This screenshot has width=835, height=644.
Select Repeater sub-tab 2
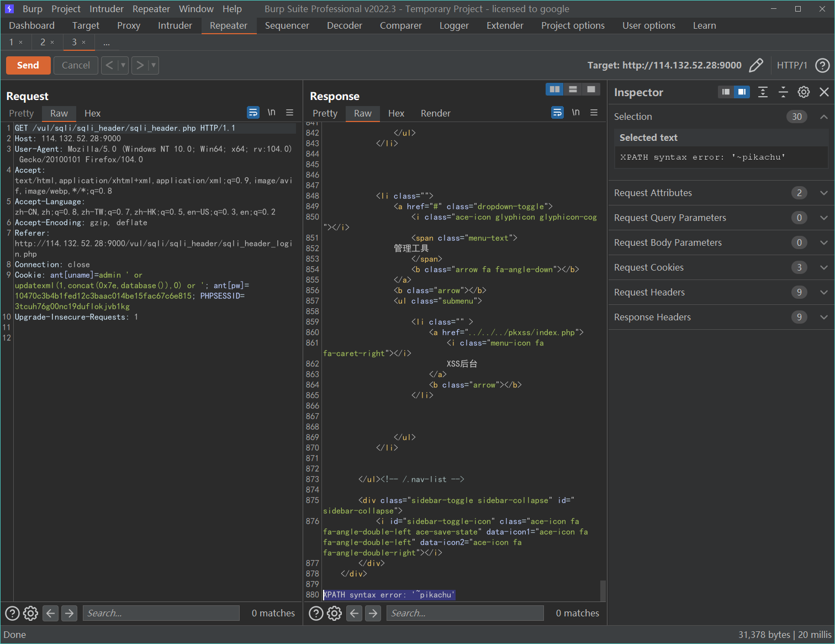click(x=43, y=42)
